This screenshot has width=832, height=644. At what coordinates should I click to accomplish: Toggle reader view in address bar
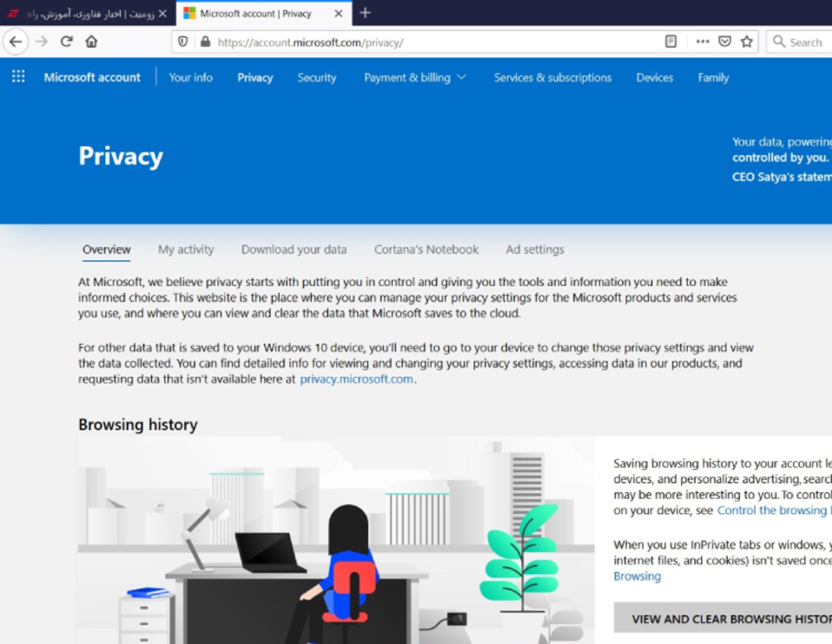pyautogui.click(x=670, y=42)
